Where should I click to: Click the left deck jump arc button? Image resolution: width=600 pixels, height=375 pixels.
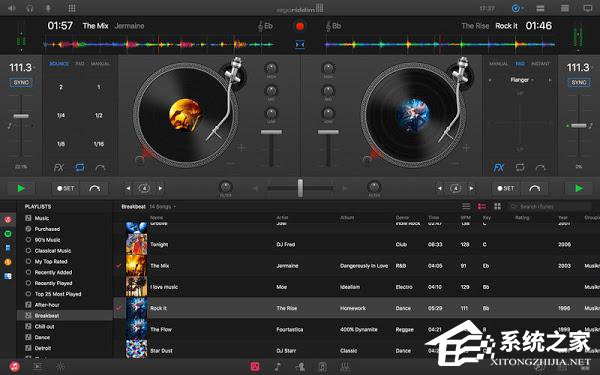(x=95, y=188)
